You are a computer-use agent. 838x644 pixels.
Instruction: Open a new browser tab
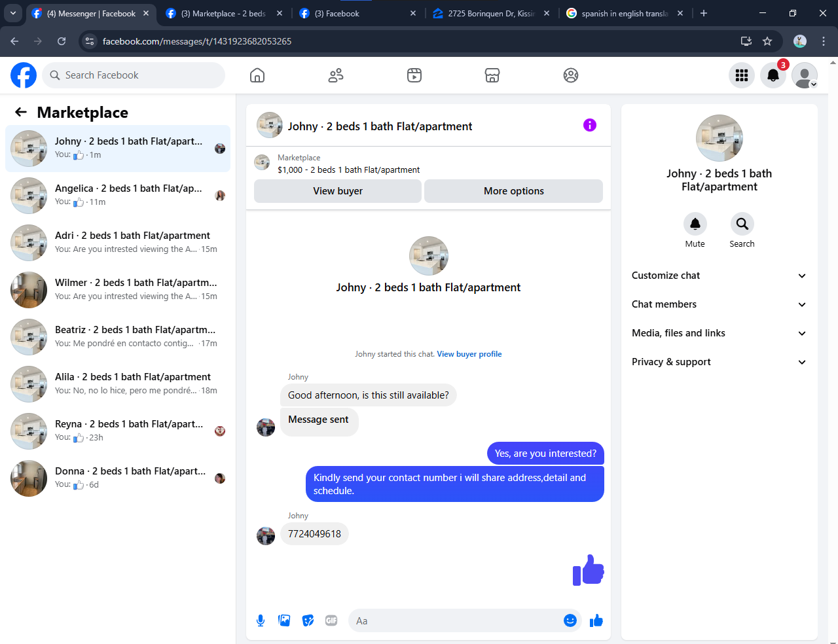pos(704,13)
